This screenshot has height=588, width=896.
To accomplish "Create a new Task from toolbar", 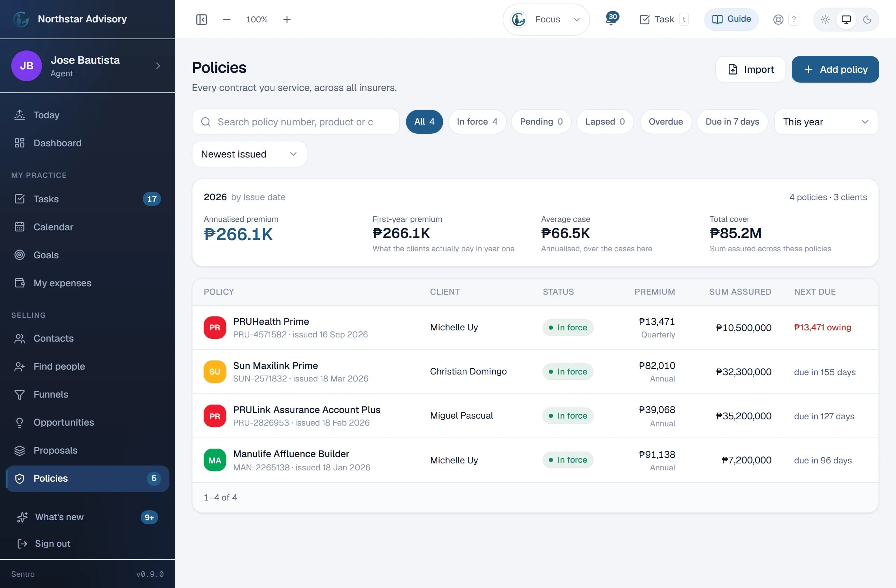I will pos(663,19).
